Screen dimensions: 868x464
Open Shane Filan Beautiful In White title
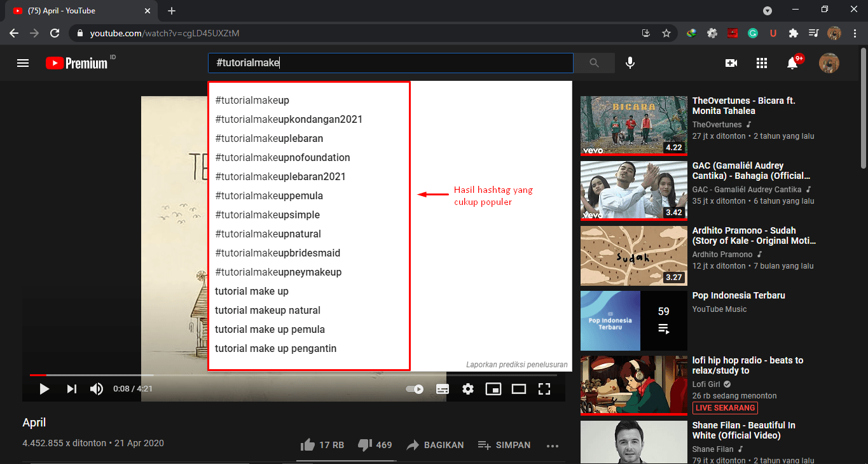(x=744, y=430)
